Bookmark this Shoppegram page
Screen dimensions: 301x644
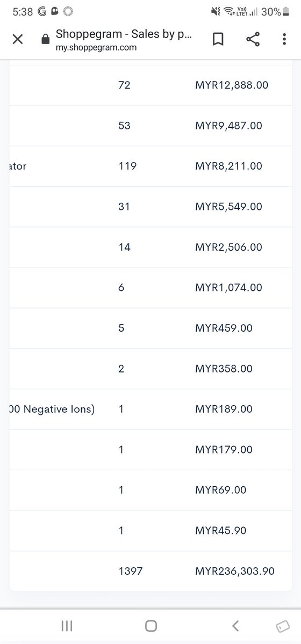click(218, 39)
